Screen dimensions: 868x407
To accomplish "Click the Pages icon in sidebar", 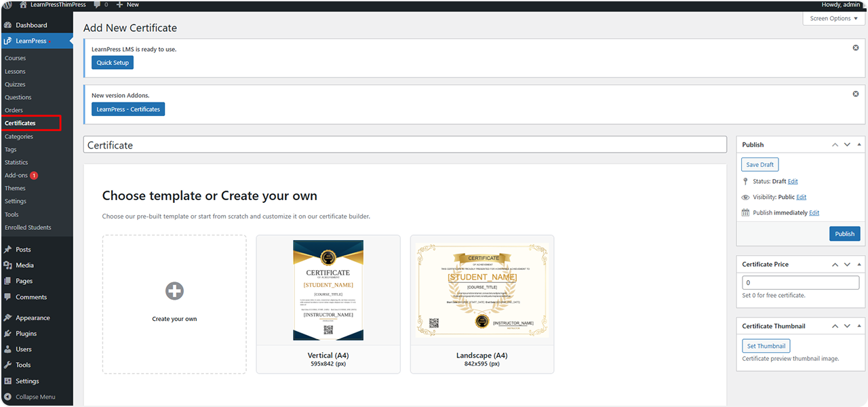I will 7,281.
